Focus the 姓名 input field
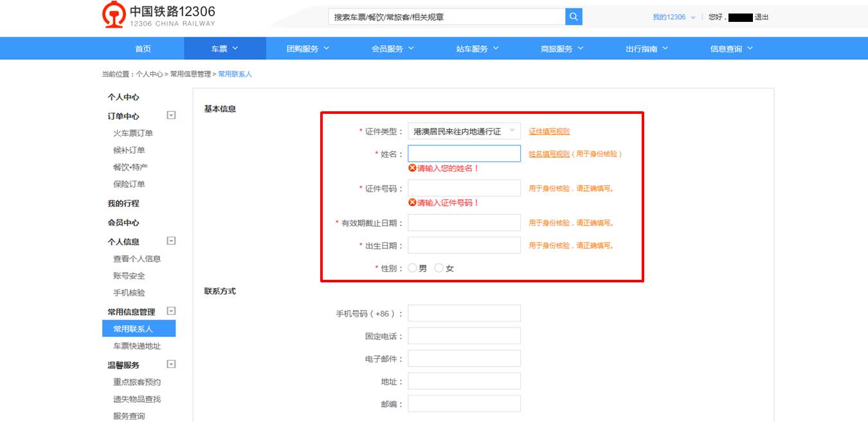 coord(464,154)
